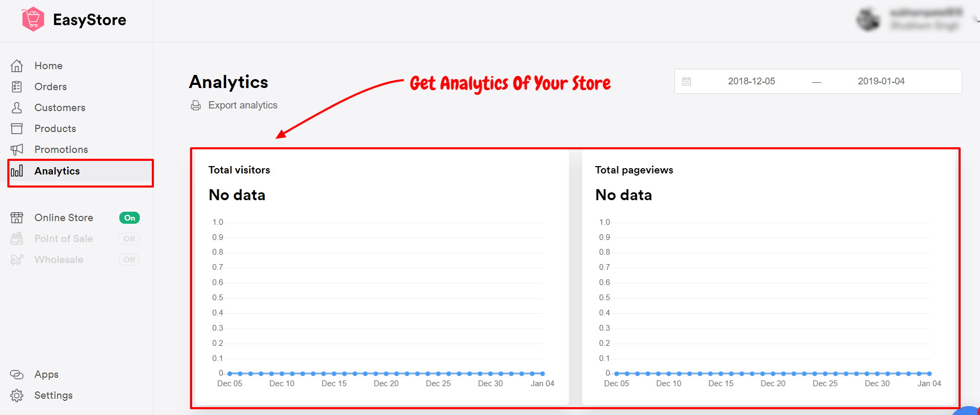Image resolution: width=980 pixels, height=415 pixels.
Task: Expand the user account dropdown arrow
Action: tap(977, 22)
